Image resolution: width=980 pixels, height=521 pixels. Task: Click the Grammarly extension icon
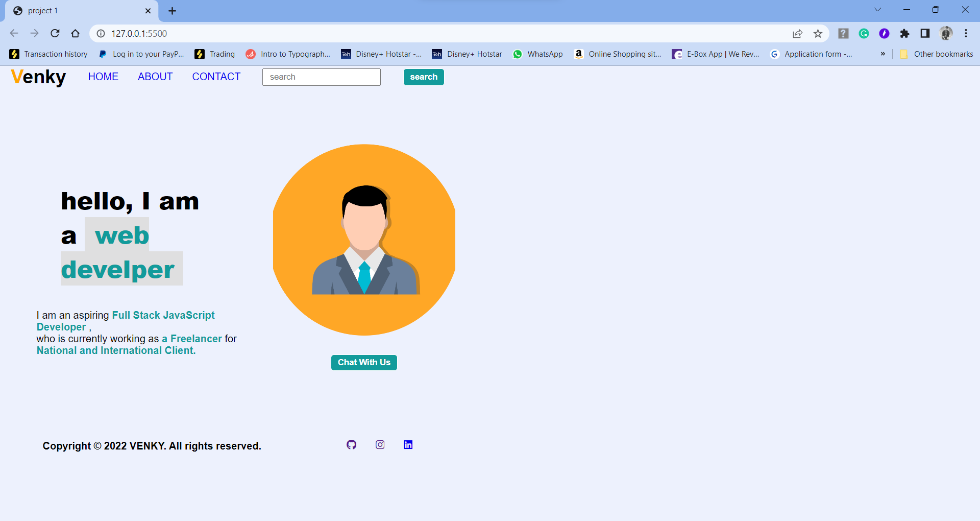864,33
